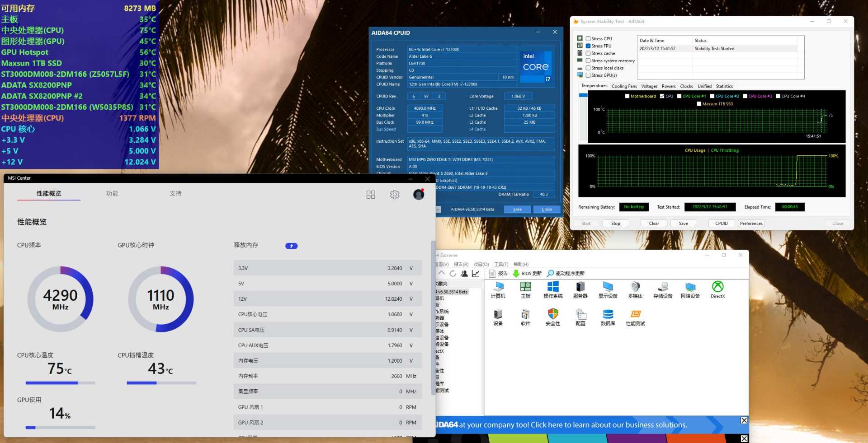Open the Operating System Windows-logo icon
The width and height of the screenshot is (868, 443).
(x=553, y=290)
